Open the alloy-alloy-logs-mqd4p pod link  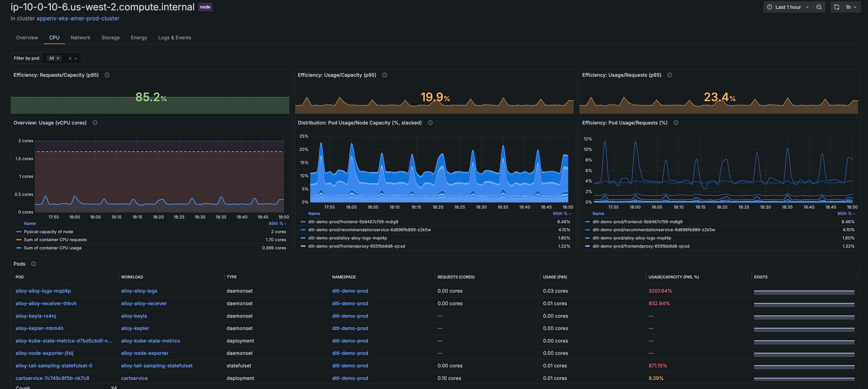coord(43,291)
